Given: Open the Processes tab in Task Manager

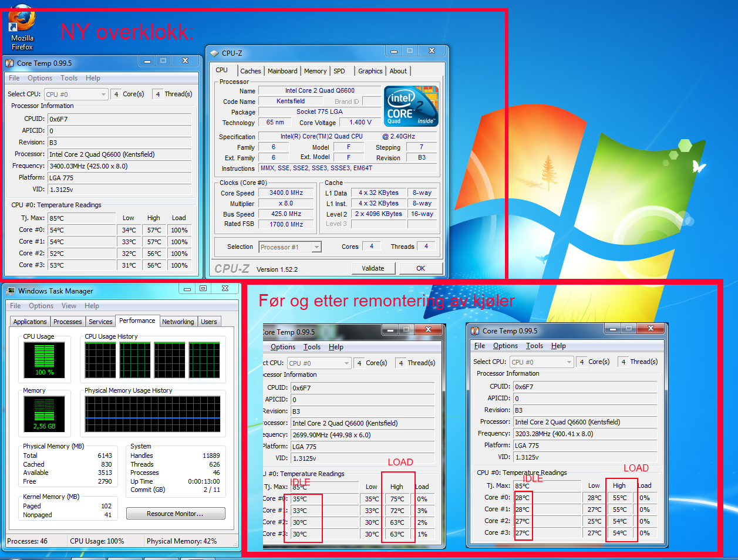Looking at the screenshot, I should pos(68,322).
